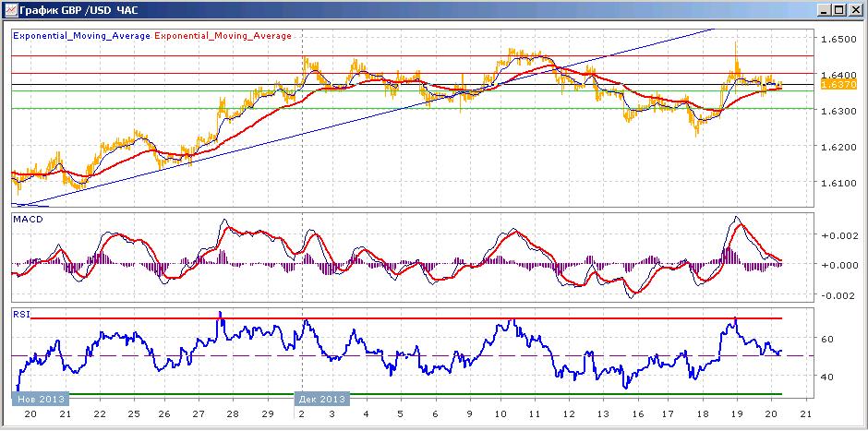Viewport: 868px width, 431px height.
Task: Click date label 16 on the time axis
Action: [636, 413]
